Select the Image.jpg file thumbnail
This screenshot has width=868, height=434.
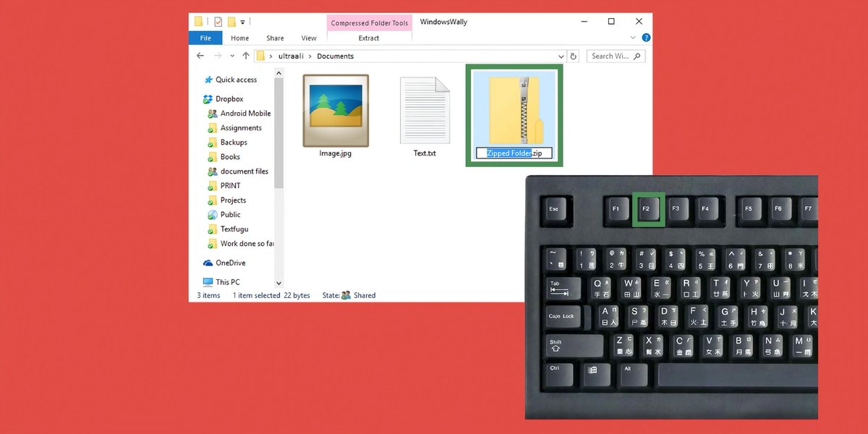(336, 111)
